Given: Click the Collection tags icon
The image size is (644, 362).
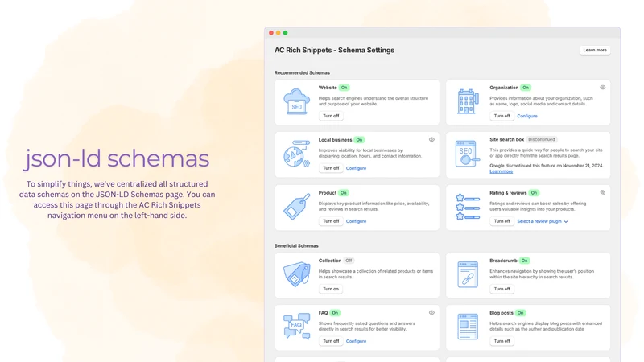Looking at the screenshot, I should 296,274.
